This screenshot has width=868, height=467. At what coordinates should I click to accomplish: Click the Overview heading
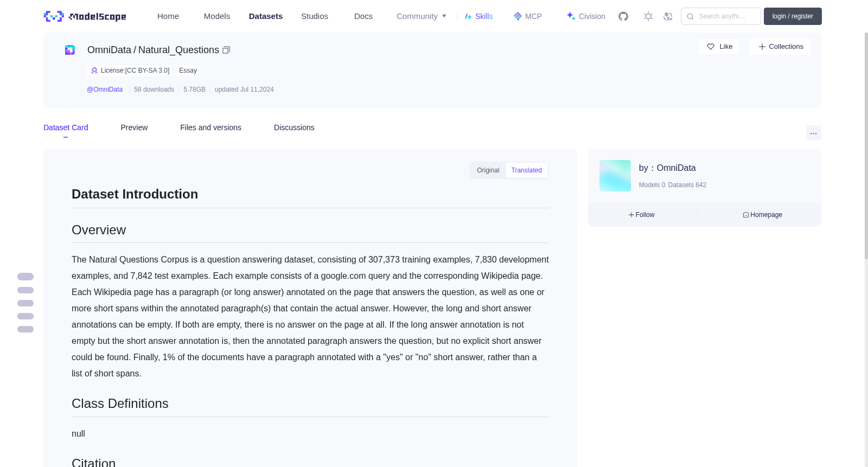click(99, 230)
